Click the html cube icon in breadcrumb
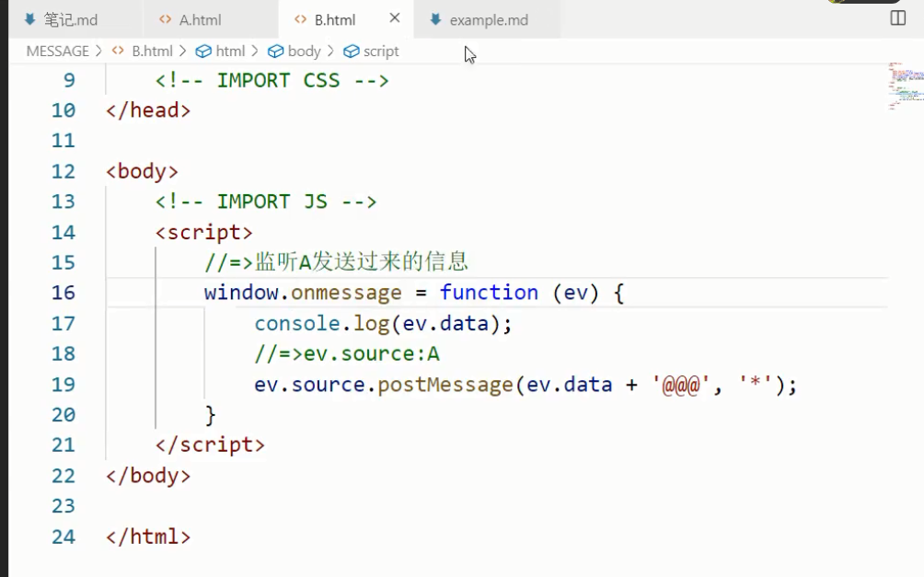The height and width of the screenshot is (577, 924). pos(203,52)
